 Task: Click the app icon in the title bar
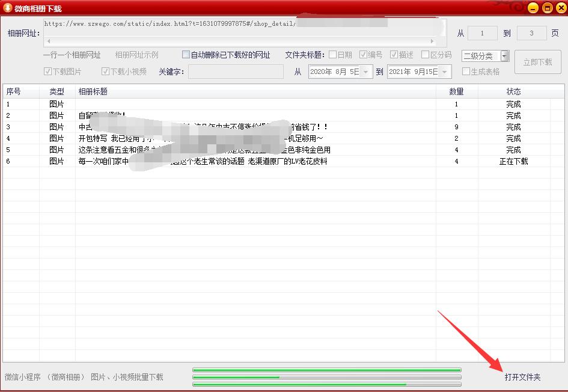(6, 8)
